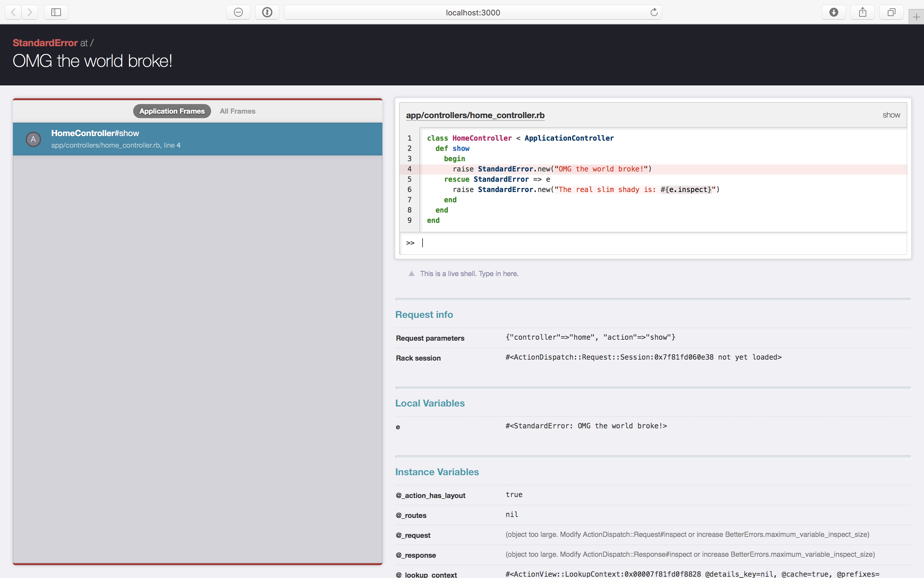Image resolution: width=924 pixels, height=578 pixels.
Task: Click the @_routes value nil
Action: [512, 514]
